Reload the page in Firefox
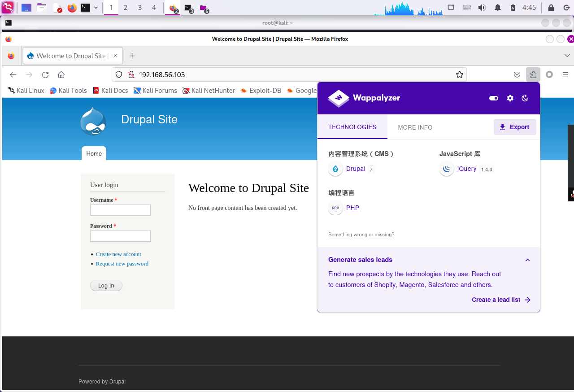574x392 pixels. coord(45,75)
